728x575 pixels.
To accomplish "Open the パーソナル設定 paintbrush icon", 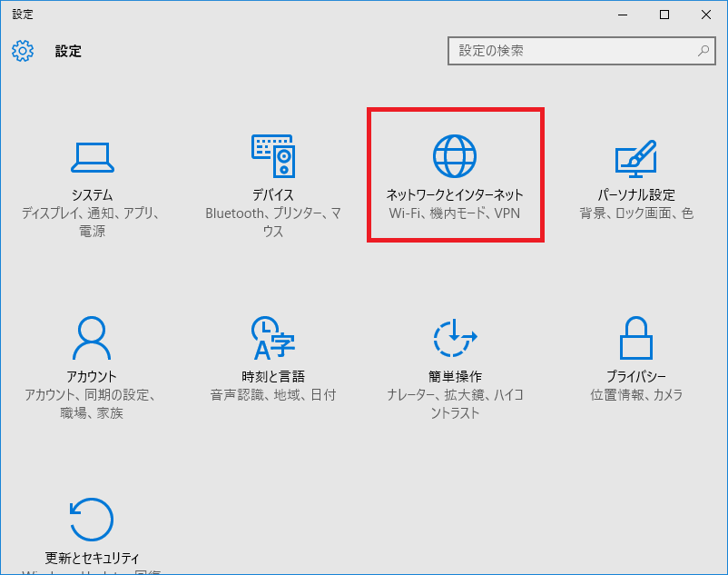I will (x=636, y=158).
